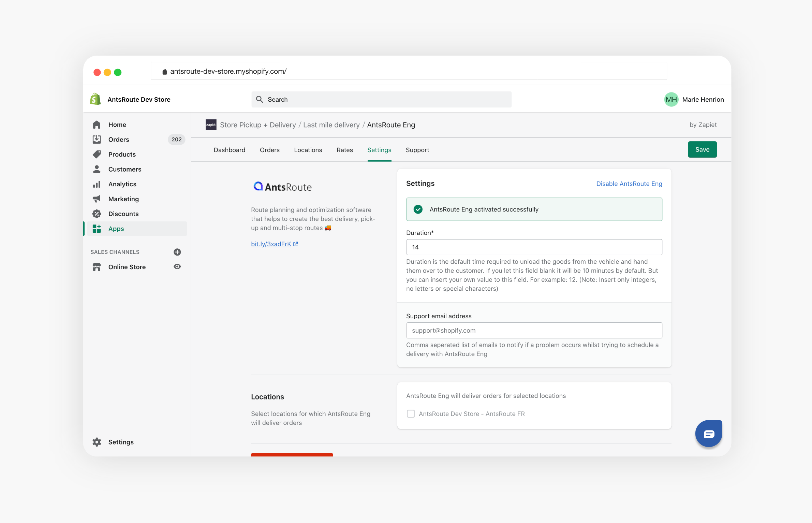Select the Settings tab

pos(379,150)
